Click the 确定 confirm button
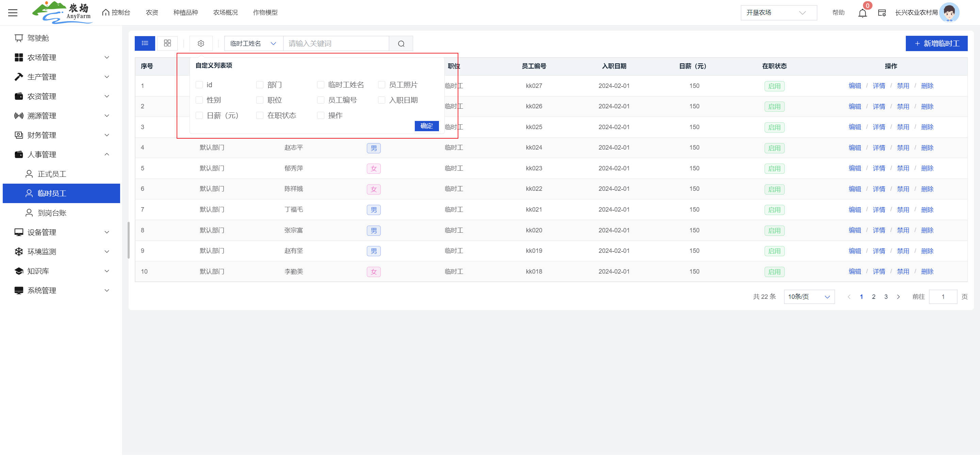Viewport: 980px width, 460px height. (x=426, y=126)
